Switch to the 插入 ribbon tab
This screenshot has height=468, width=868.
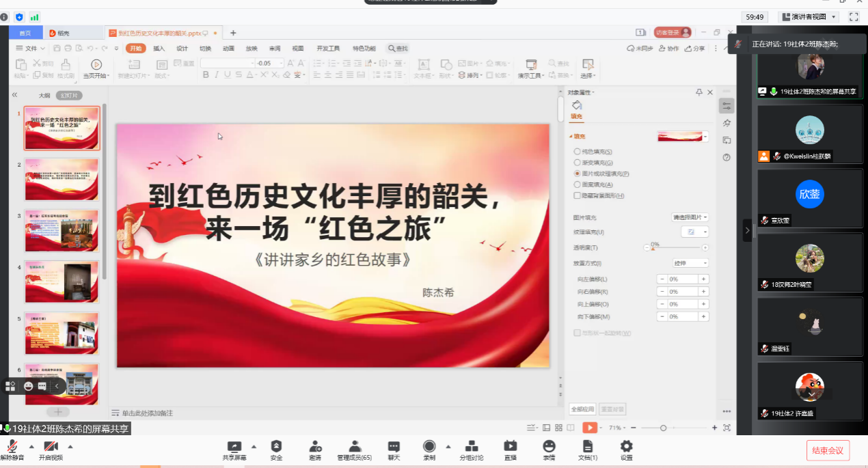159,49
